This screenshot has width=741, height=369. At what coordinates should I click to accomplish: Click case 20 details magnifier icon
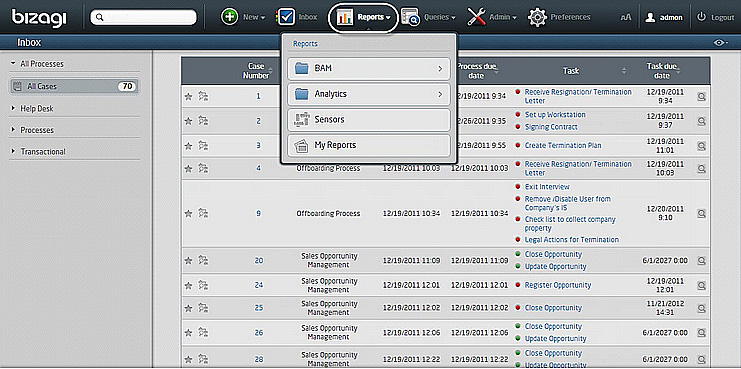[x=701, y=260]
